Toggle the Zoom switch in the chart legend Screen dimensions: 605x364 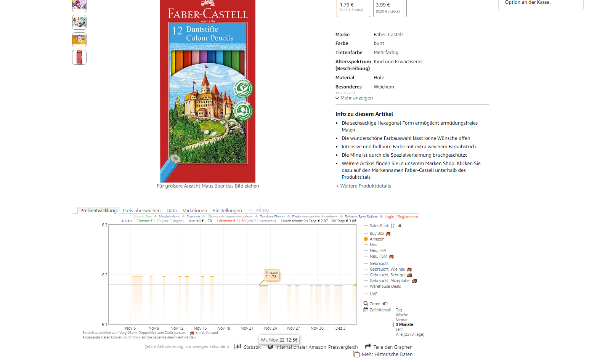(x=385, y=304)
